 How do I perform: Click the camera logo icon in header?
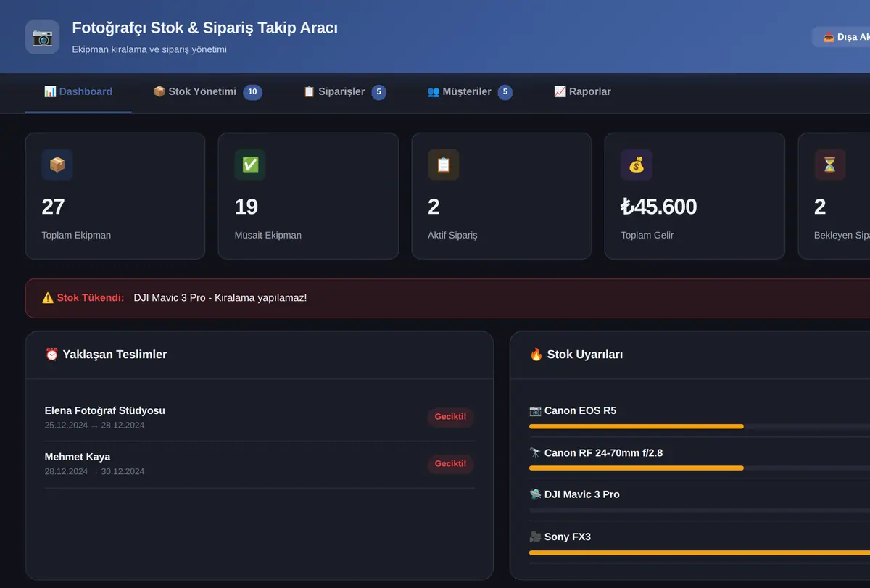(x=42, y=36)
